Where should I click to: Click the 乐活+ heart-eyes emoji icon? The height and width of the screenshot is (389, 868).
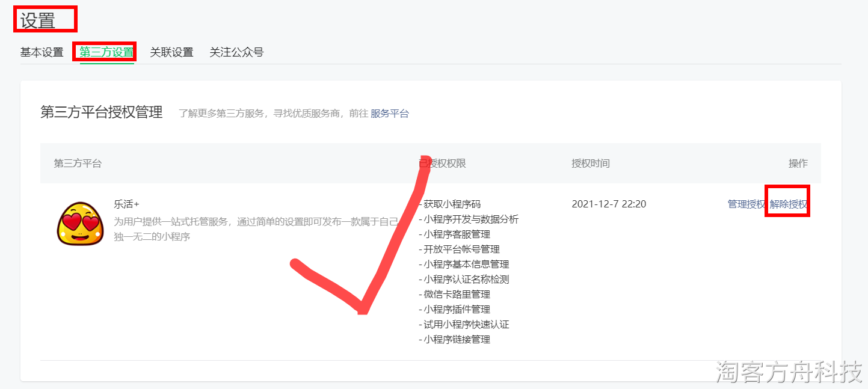coord(81,223)
